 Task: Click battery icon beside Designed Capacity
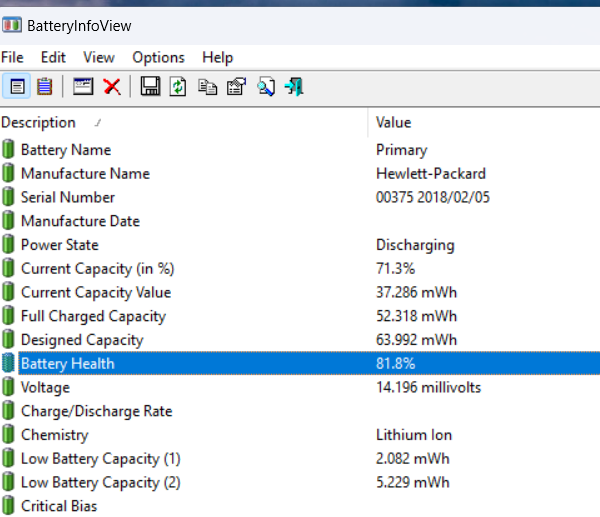pos(8,339)
